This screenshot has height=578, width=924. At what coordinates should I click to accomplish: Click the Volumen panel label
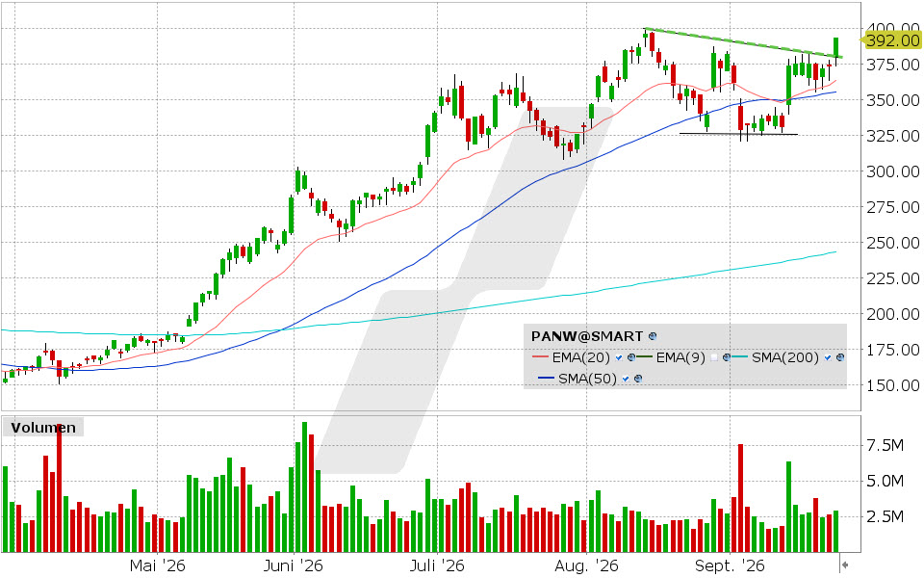[x=43, y=428]
